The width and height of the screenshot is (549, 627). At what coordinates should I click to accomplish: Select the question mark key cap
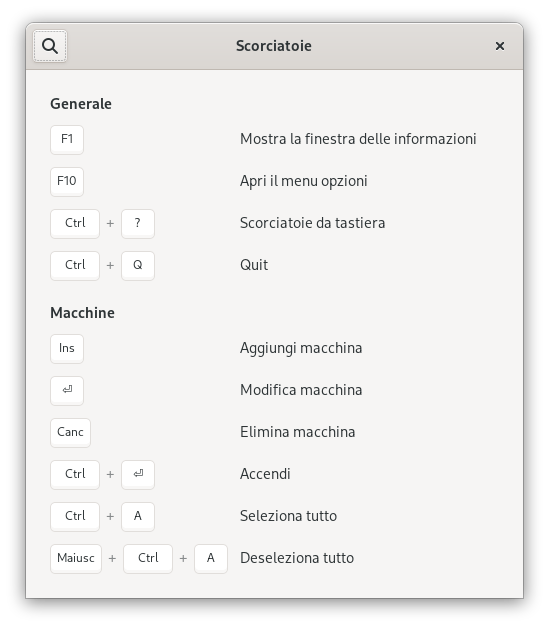[x=138, y=223]
